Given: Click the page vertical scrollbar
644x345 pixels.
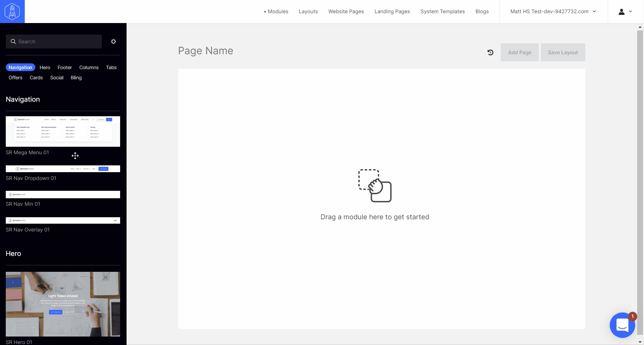Looking at the screenshot, I should pos(640,169).
